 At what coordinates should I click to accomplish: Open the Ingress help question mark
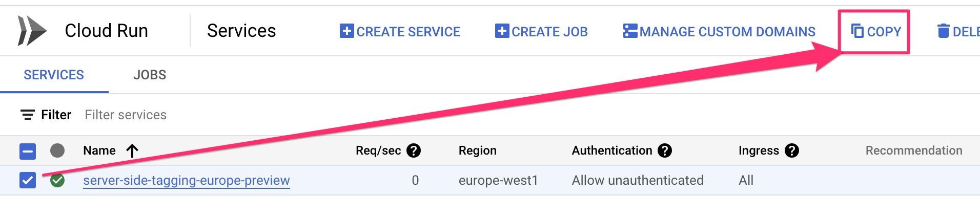click(792, 150)
